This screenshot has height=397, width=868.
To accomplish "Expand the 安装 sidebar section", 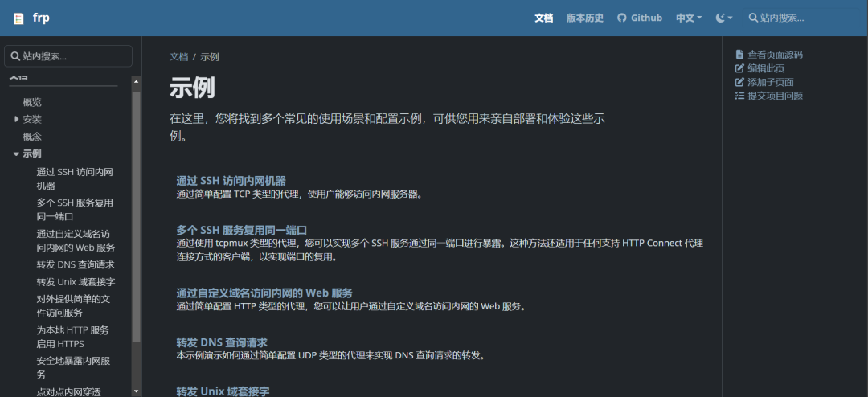I will coord(18,119).
